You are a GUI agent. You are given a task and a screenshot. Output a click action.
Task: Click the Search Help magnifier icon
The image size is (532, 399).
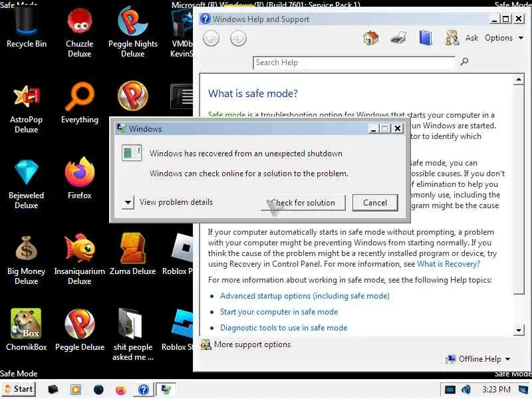[464, 61]
